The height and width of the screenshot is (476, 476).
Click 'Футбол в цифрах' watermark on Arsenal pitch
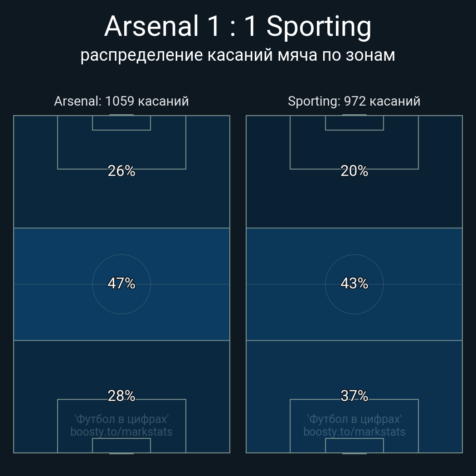(121, 419)
